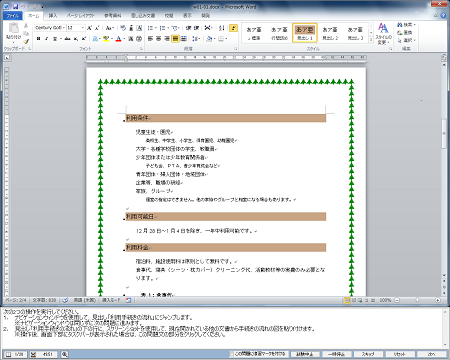Check the review-mark checkbox in bottom bar

(x=232, y=354)
